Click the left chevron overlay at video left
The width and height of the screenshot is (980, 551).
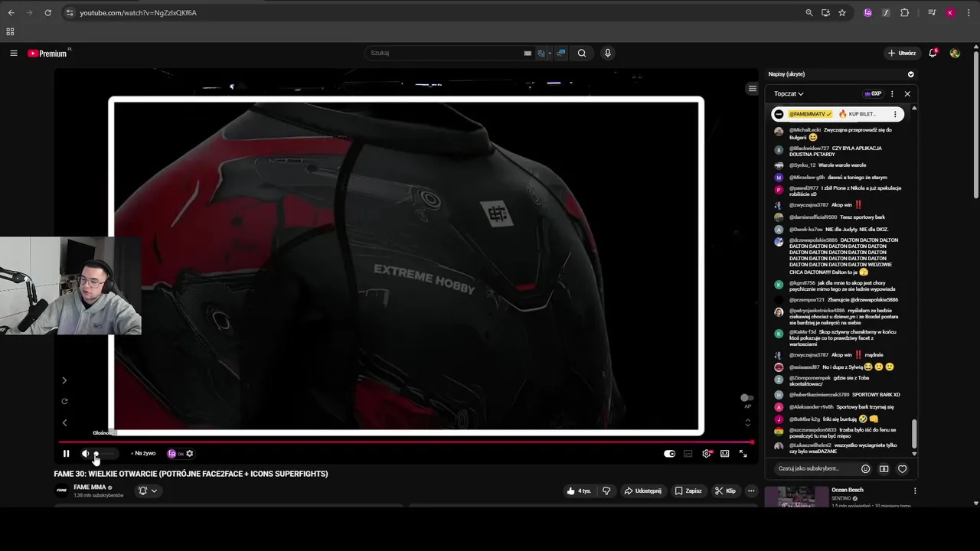point(64,422)
